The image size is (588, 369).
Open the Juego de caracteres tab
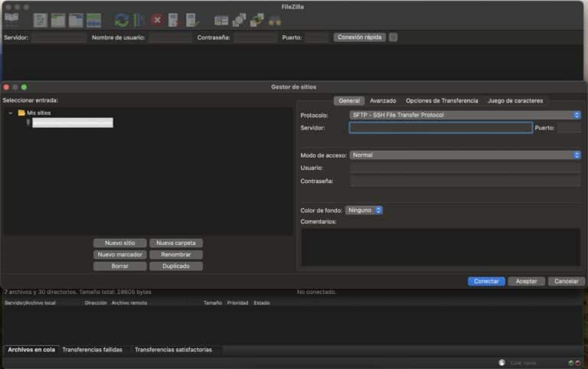point(515,101)
